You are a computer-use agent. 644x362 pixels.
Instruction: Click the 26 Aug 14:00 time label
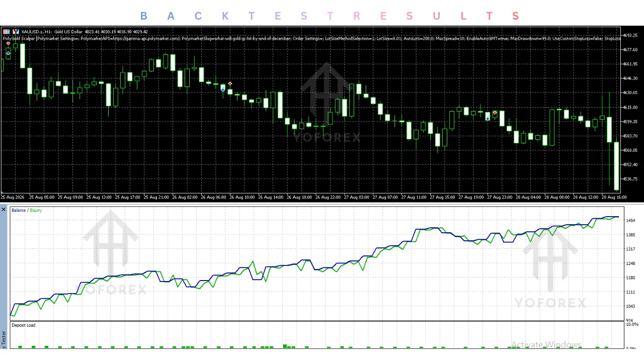click(271, 197)
